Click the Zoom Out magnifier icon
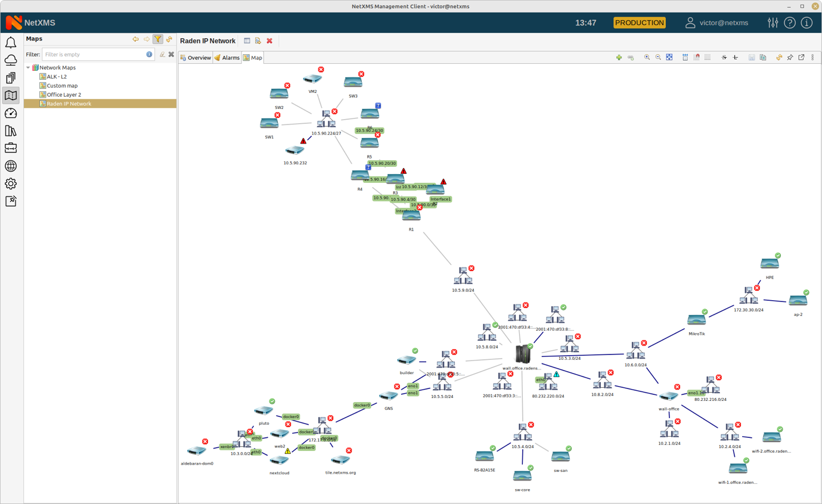 pyautogui.click(x=657, y=57)
